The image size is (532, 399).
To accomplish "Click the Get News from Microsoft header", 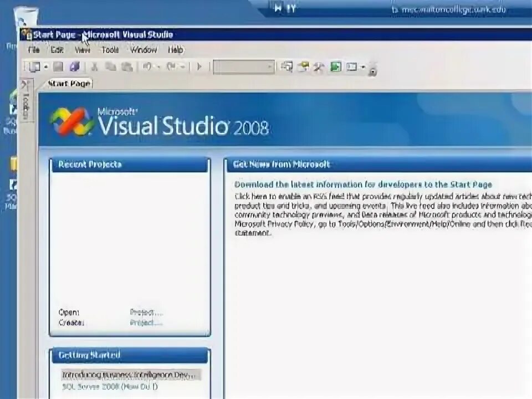I will (378, 165).
